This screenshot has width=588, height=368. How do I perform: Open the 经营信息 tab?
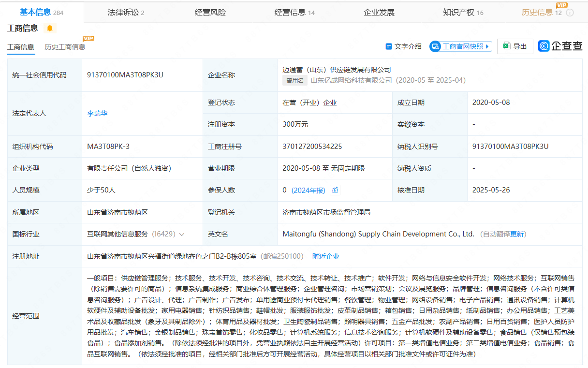tap(294, 13)
